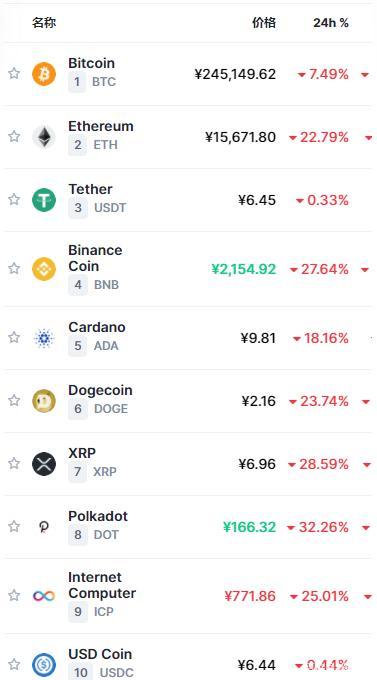The image size is (377, 680).
Task: Click the black XRP logo icon
Action: tap(44, 464)
